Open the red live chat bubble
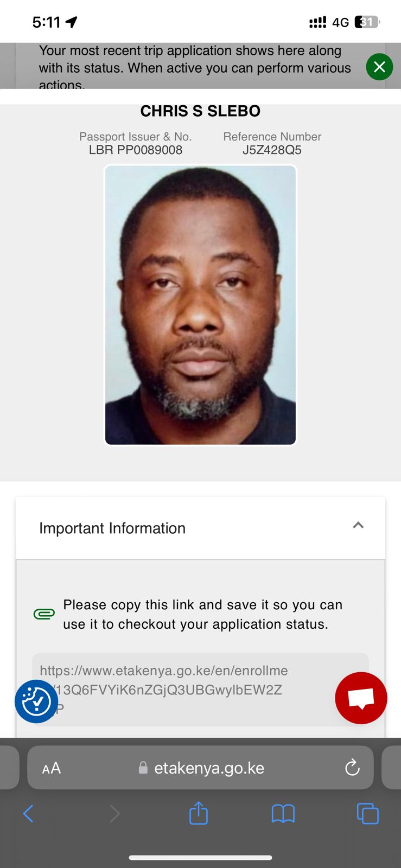The height and width of the screenshot is (868, 401). tap(361, 698)
